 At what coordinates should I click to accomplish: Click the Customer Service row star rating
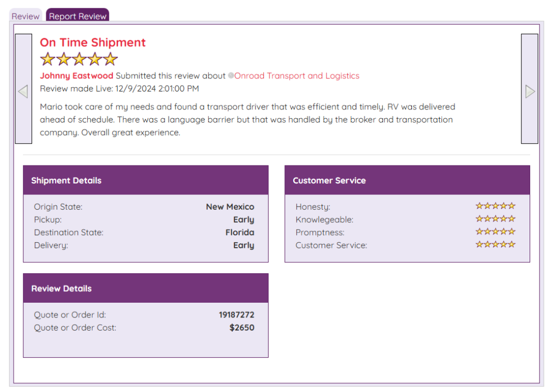click(495, 244)
